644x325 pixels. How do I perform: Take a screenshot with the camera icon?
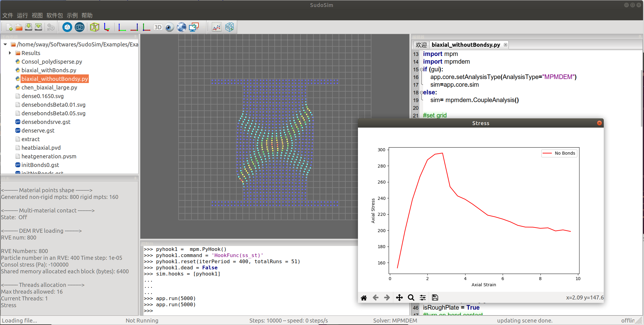coord(80,27)
